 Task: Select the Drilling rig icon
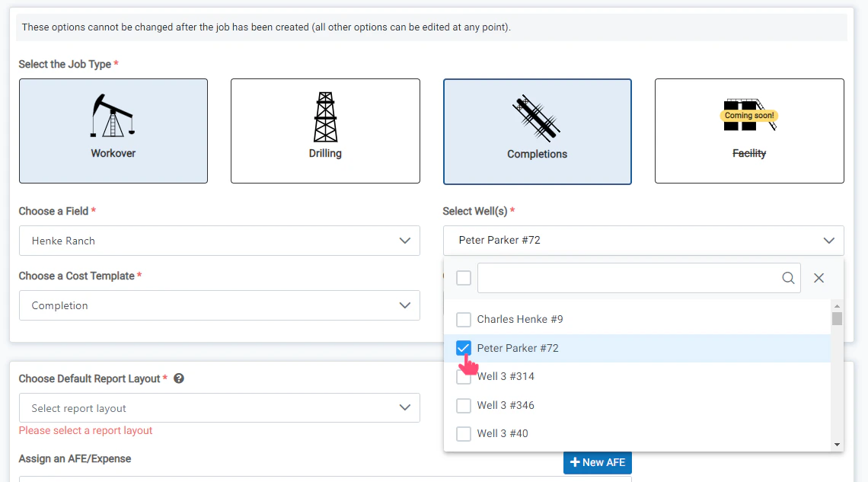[325, 116]
